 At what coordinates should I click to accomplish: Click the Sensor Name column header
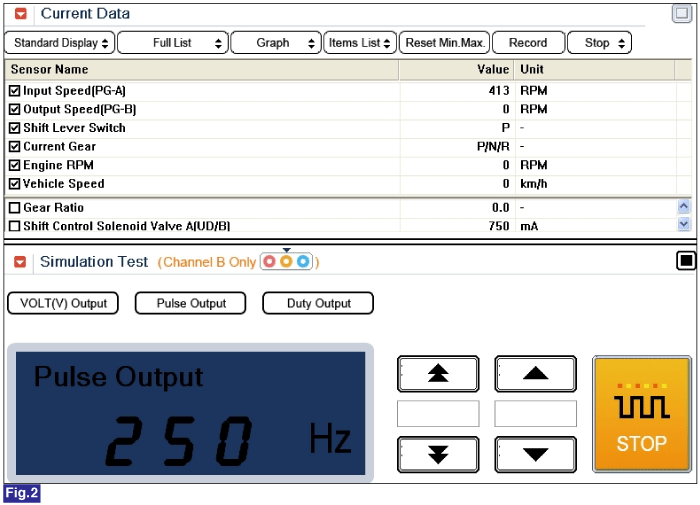point(202,70)
